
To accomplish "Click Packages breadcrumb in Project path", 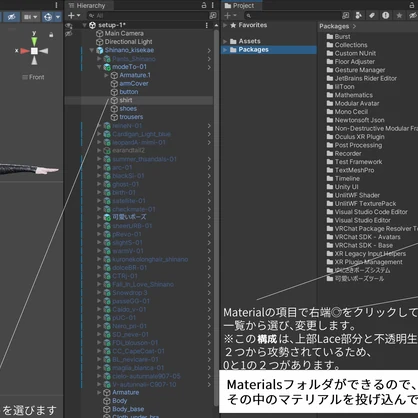I will 334,26.
